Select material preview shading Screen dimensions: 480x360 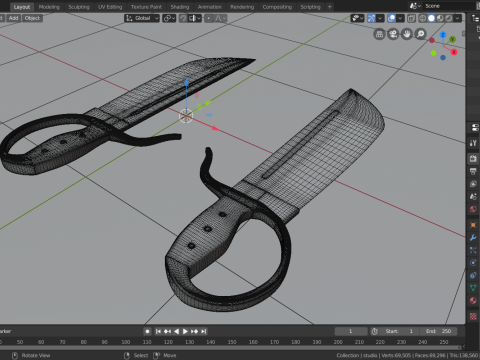[x=440, y=18]
